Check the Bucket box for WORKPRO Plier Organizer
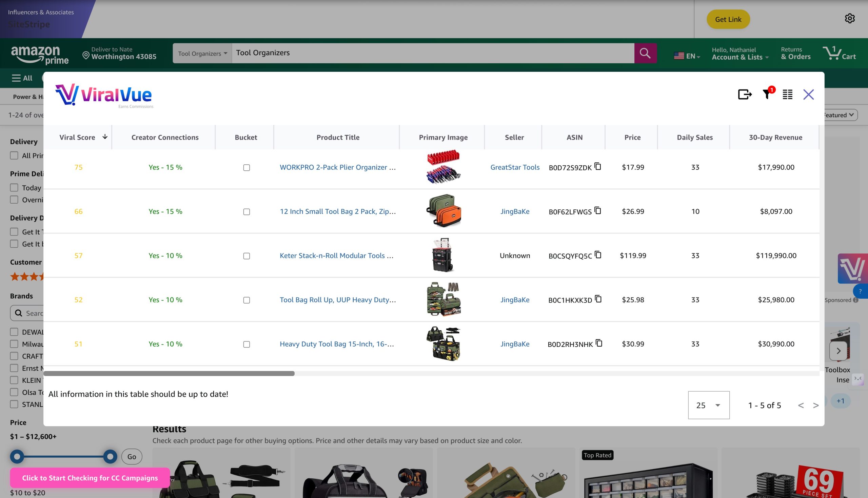The width and height of the screenshot is (868, 498). (x=246, y=168)
